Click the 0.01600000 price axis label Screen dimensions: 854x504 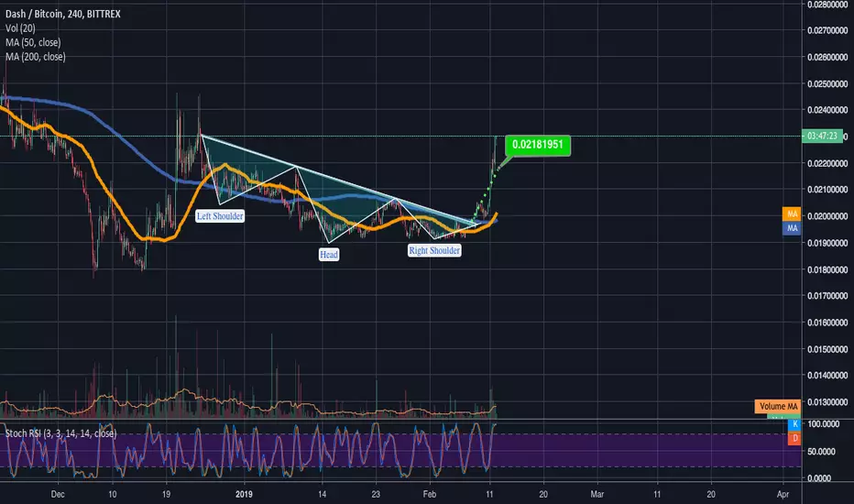[827, 323]
